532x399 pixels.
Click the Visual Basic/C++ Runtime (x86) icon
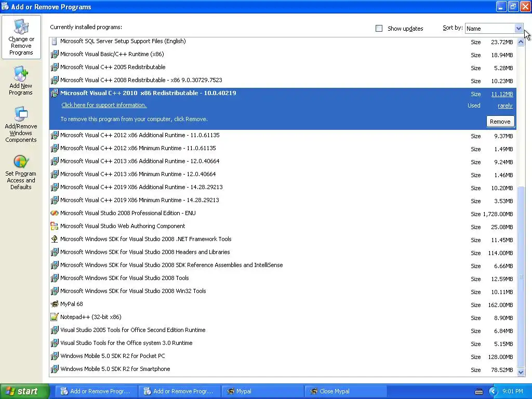(54, 54)
